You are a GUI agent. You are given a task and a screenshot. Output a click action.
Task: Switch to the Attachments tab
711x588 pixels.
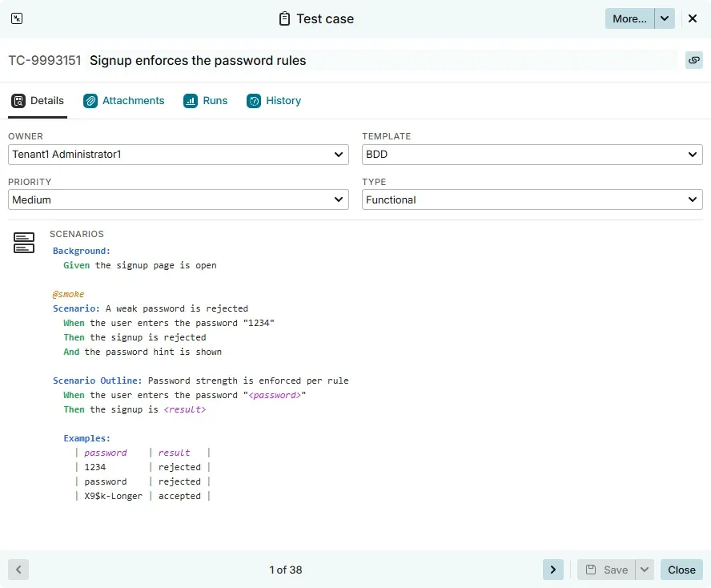[124, 101]
